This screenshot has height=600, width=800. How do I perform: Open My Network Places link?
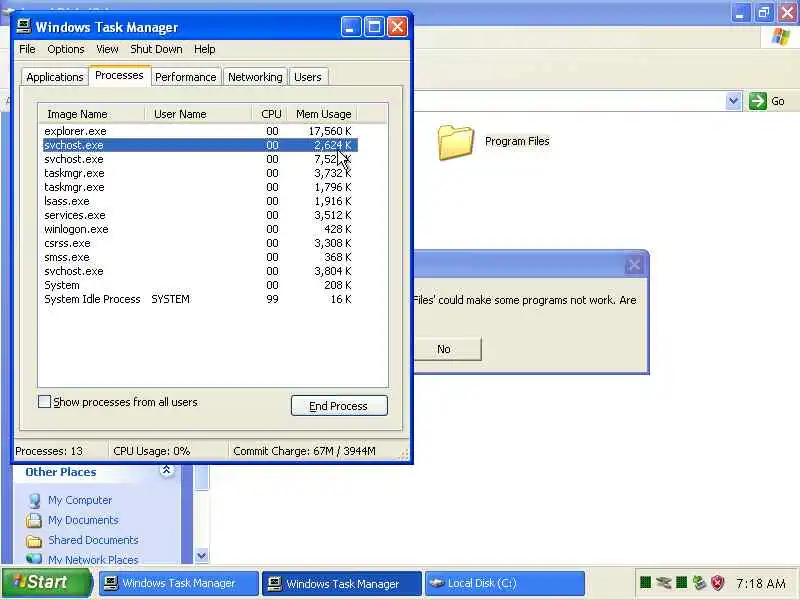(x=93, y=560)
